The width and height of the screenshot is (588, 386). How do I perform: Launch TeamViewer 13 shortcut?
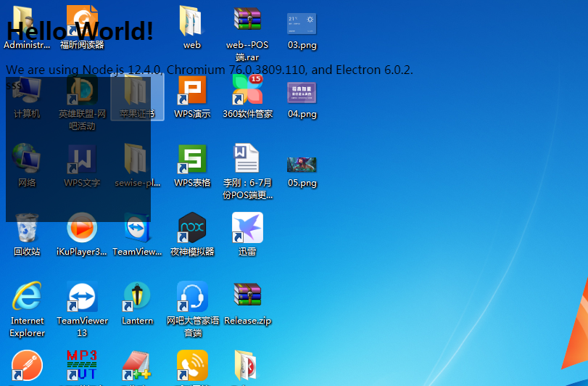[82, 310]
